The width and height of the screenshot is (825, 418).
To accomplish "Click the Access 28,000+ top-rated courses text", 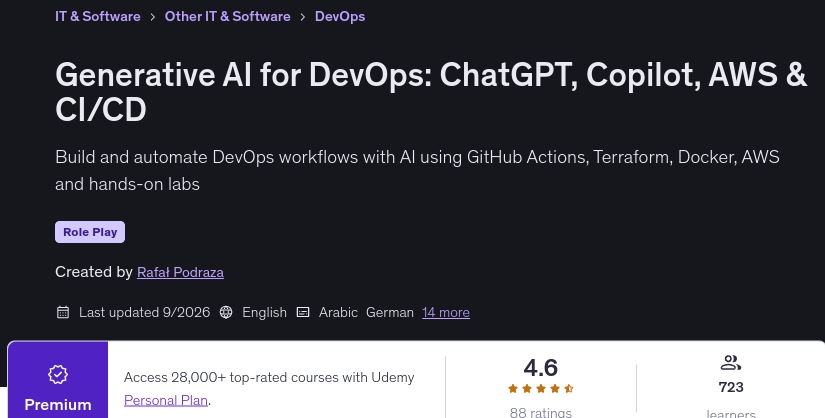I will (x=269, y=377).
